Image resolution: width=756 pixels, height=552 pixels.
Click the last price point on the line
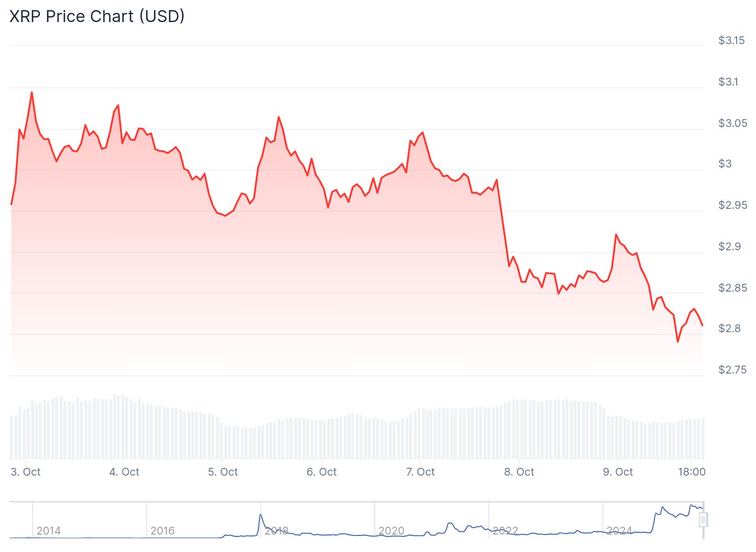pyautogui.click(x=702, y=325)
